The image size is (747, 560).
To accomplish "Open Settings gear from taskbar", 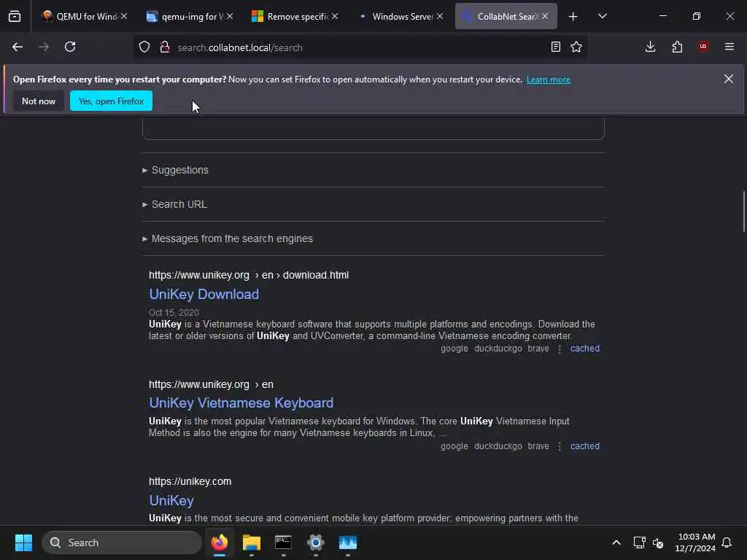I will click(x=315, y=542).
